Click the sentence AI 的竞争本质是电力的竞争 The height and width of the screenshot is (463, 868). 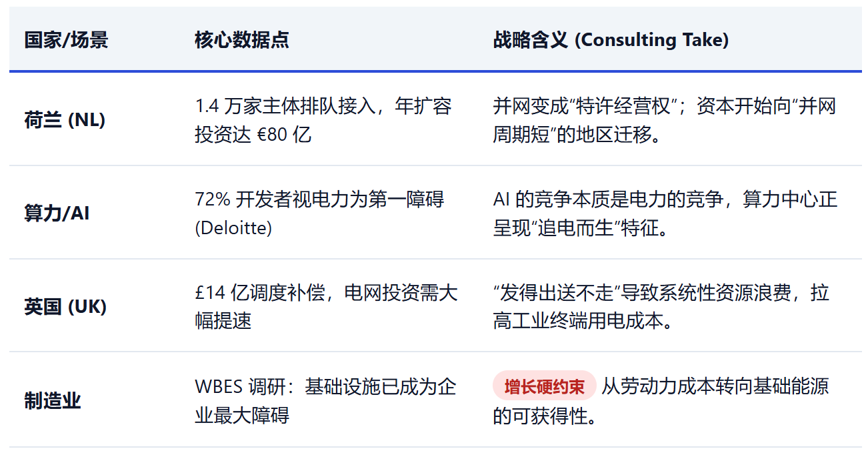(611, 199)
